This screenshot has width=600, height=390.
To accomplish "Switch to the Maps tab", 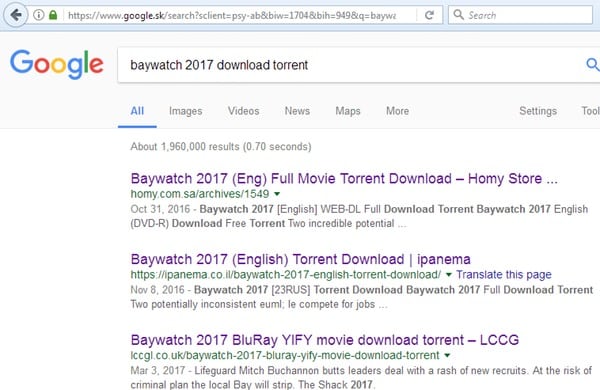I will pyautogui.click(x=348, y=111).
